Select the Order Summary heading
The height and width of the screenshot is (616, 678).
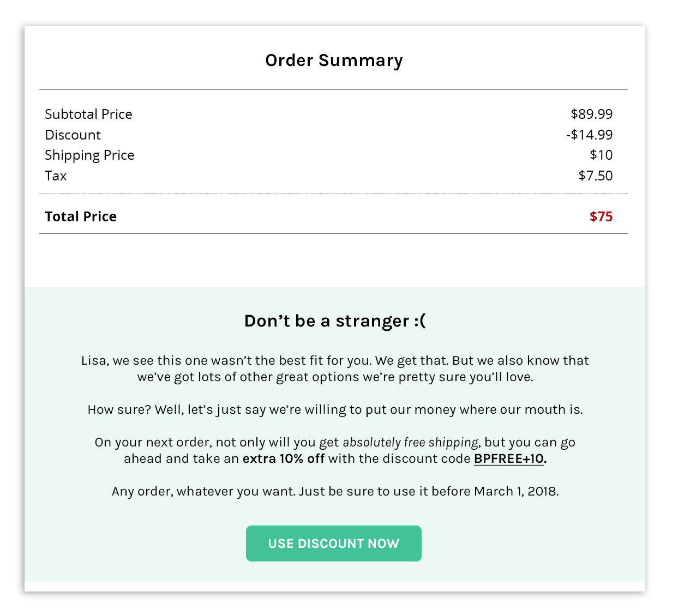click(x=334, y=61)
